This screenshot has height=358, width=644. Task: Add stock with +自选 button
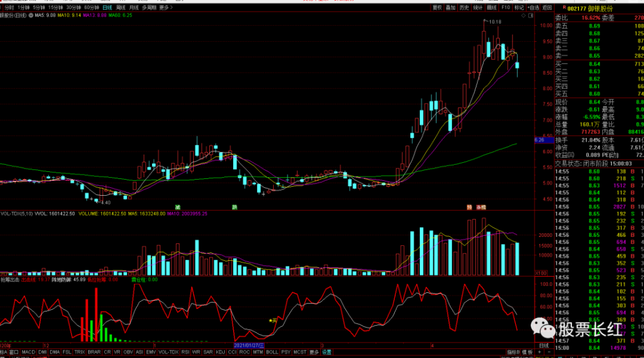pos(533,7)
